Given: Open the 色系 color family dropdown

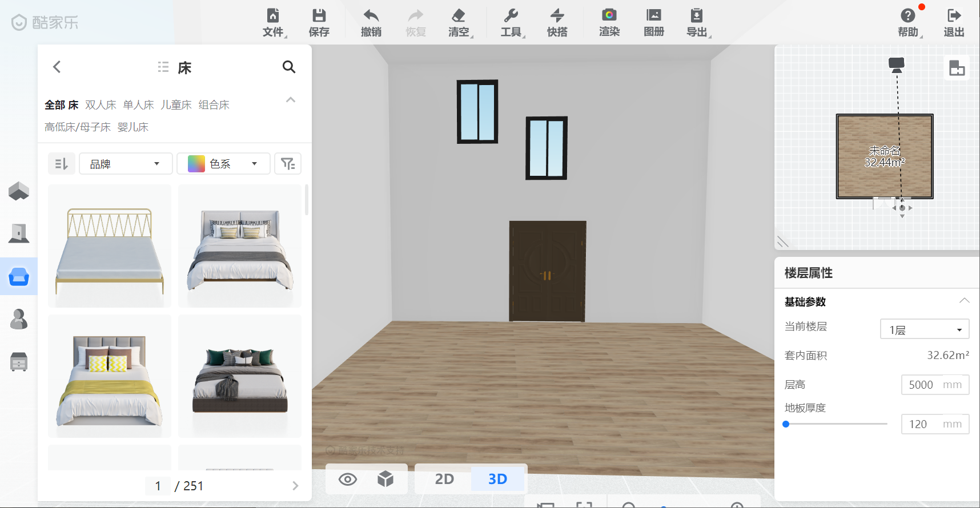Looking at the screenshot, I should click(x=223, y=164).
